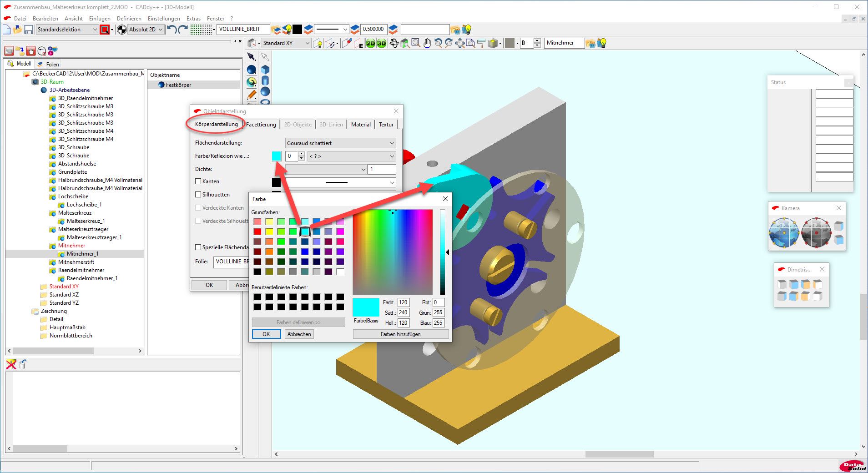This screenshot has height=473, width=868.
Task: Open the Dichte material dropdown
Action: 326,169
